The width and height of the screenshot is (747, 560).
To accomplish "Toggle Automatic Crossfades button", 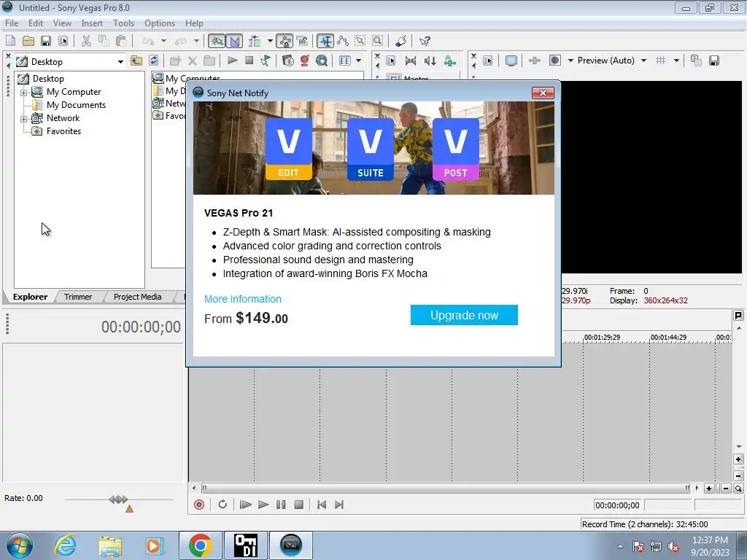I will point(234,41).
